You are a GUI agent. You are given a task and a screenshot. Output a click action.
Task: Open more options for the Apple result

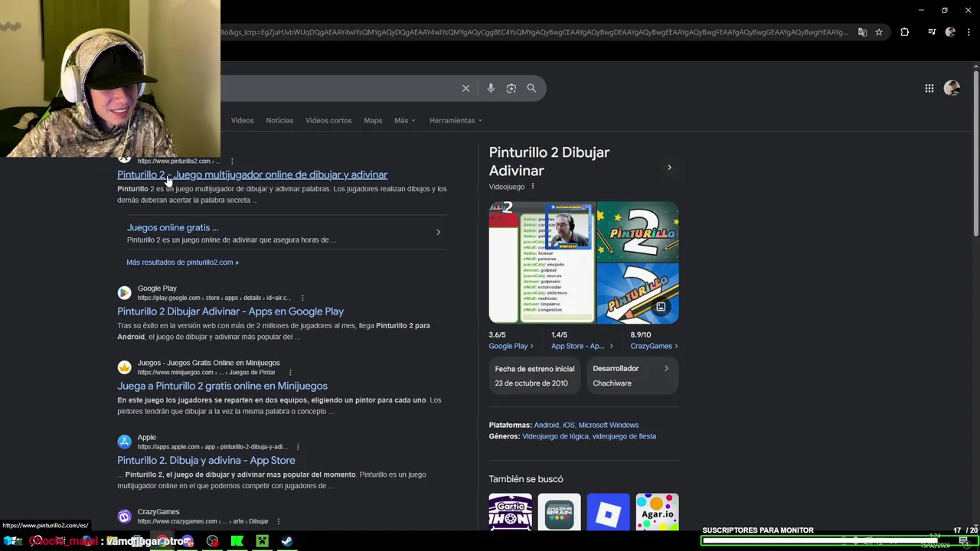click(x=298, y=447)
